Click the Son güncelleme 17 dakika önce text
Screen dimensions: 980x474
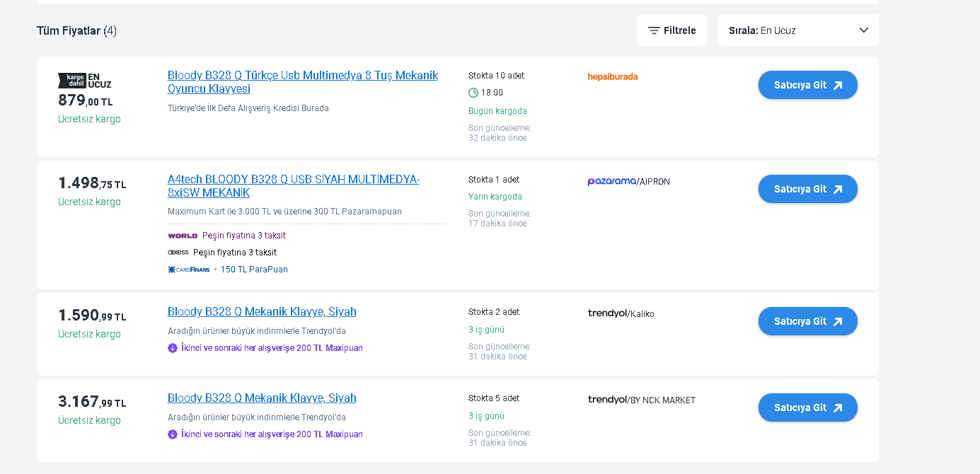[500, 219]
